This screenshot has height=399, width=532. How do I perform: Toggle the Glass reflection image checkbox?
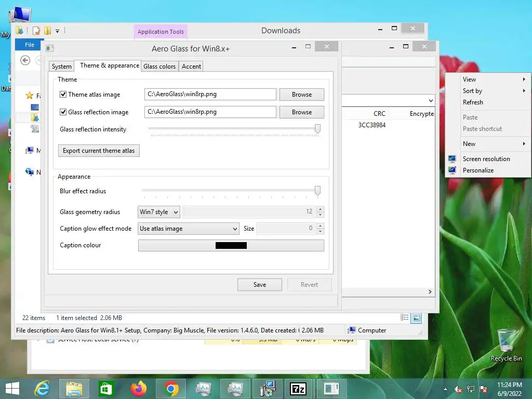[x=63, y=112]
